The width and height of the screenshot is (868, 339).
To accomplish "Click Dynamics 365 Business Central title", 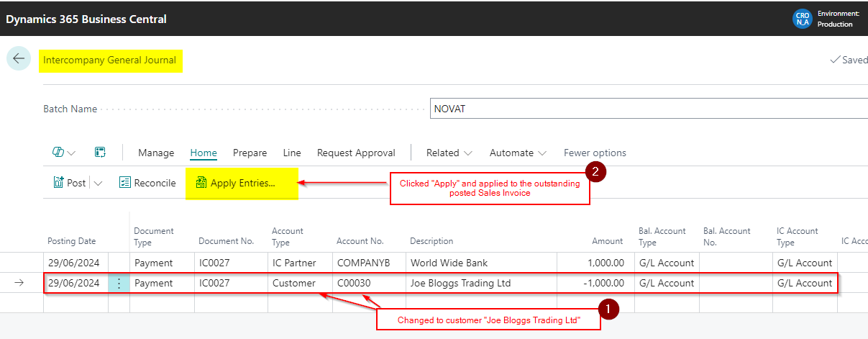I will point(86,19).
